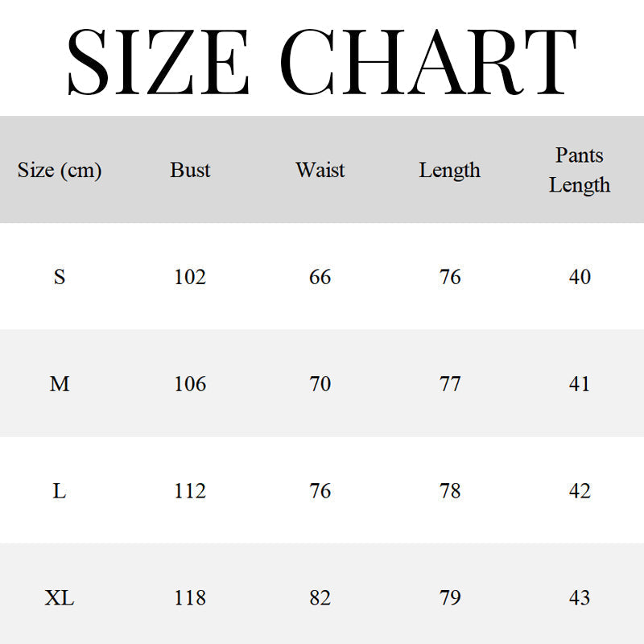The image size is (644, 644).
Task: Select pants length value 42
Action: pyautogui.click(x=580, y=491)
